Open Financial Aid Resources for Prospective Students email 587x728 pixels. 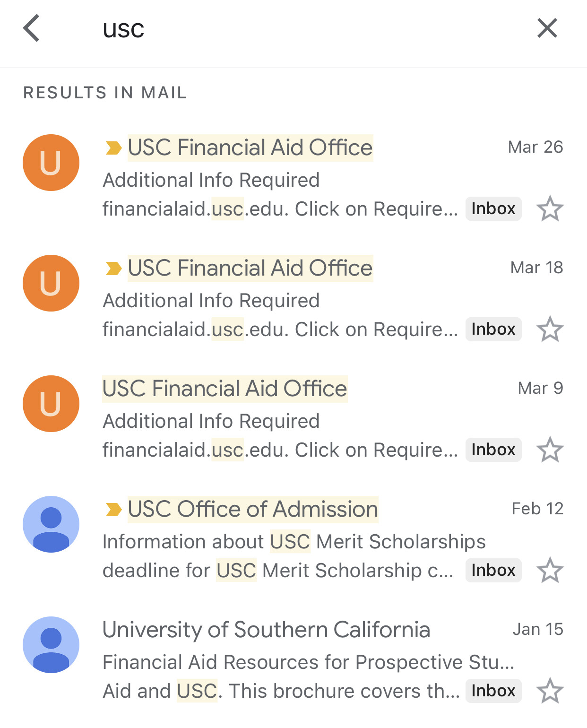(293, 660)
